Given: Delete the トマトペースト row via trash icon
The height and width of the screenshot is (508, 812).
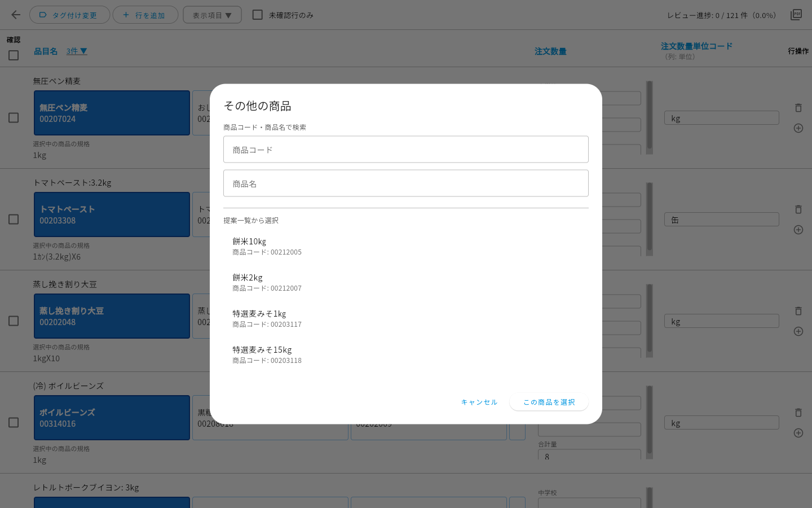Looking at the screenshot, I should pyautogui.click(x=798, y=209).
